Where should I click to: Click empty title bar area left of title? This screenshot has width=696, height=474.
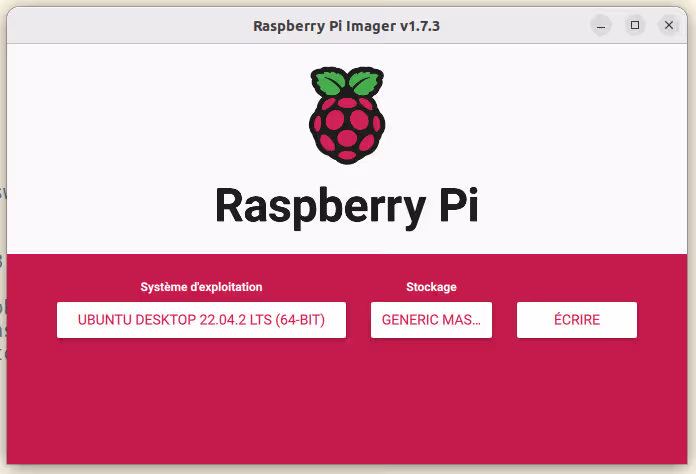coord(120,26)
